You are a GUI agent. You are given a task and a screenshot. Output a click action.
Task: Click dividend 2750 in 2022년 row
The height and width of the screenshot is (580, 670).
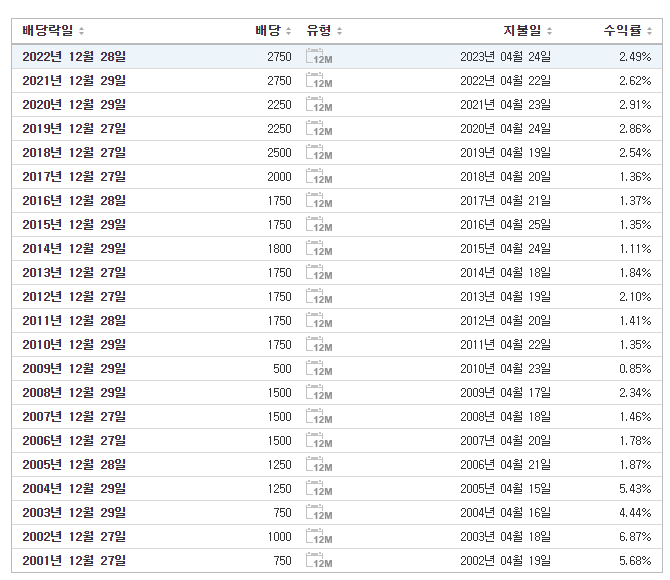pyautogui.click(x=279, y=57)
